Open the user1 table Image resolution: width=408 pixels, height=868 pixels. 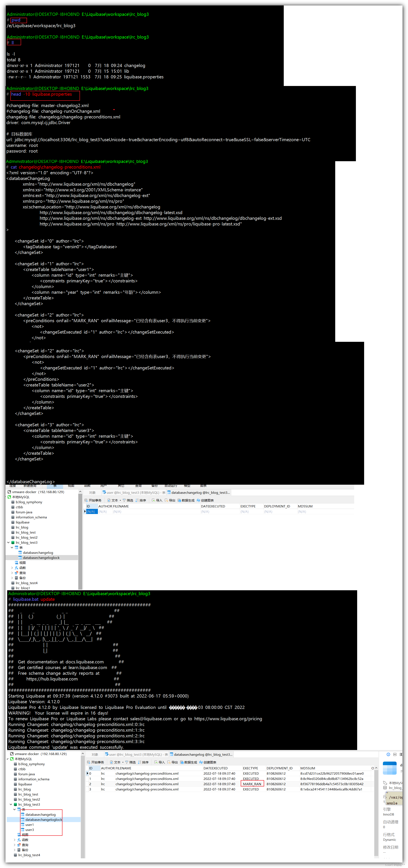coord(29,825)
